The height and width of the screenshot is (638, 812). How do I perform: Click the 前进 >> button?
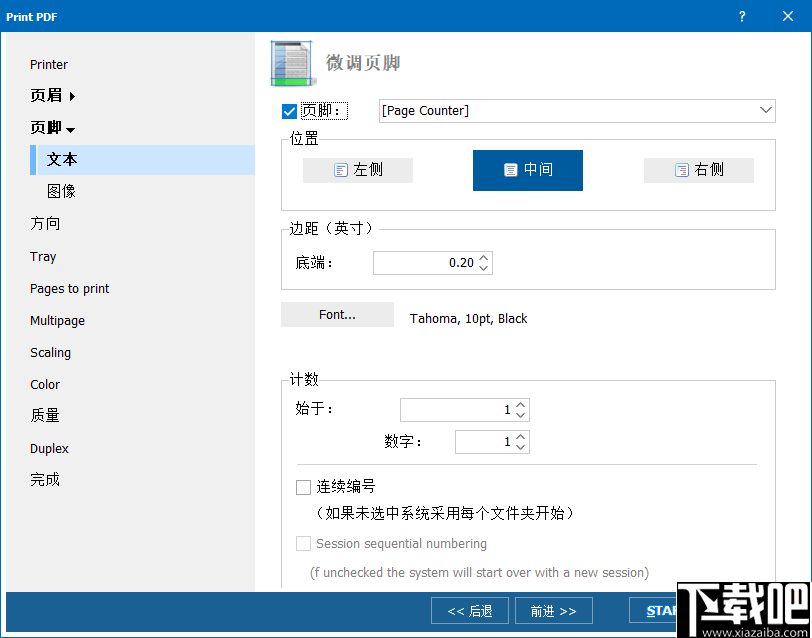553,610
